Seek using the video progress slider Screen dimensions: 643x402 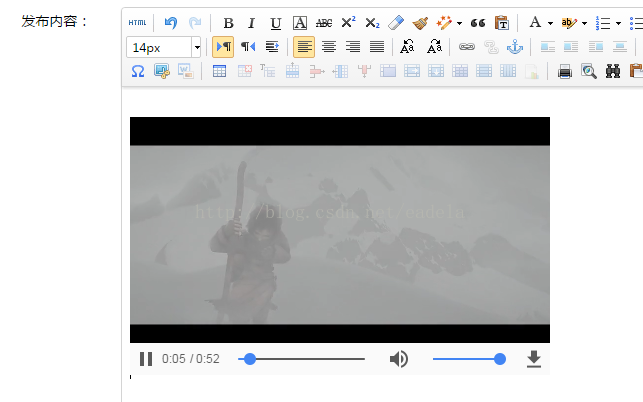point(301,359)
